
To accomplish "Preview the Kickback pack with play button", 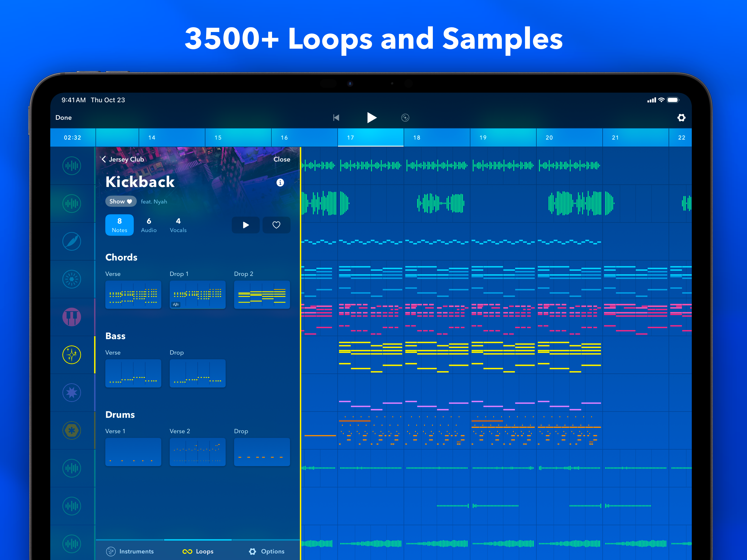I will pyautogui.click(x=246, y=225).
